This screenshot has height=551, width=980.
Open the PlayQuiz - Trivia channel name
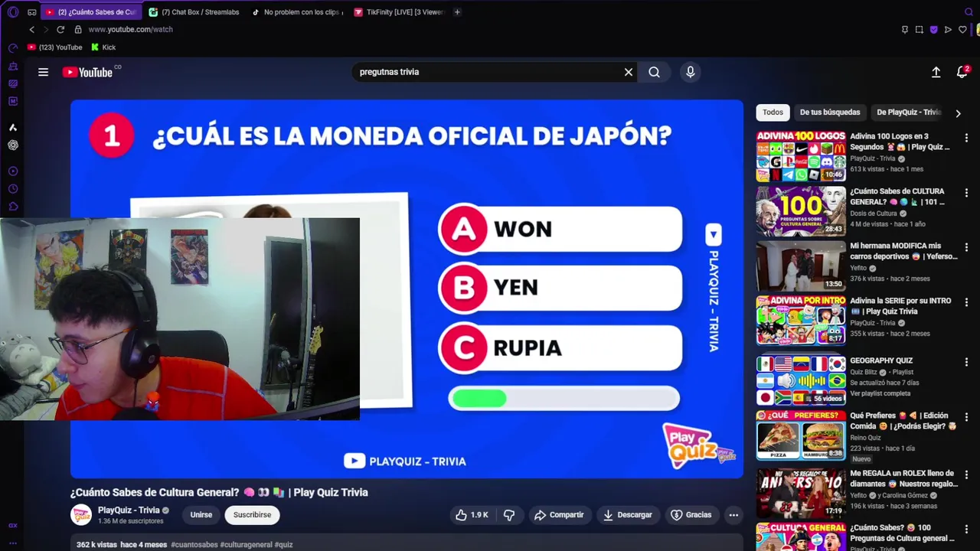[129, 510]
